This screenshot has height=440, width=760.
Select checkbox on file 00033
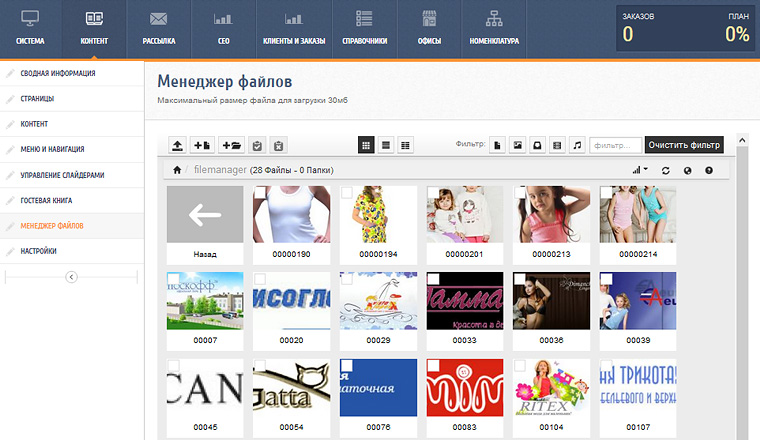432,279
